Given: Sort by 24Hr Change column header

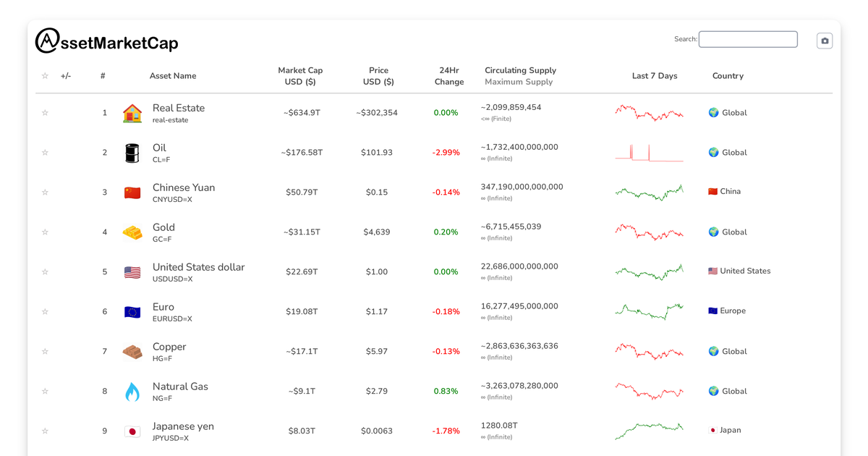Looking at the screenshot, I should pyautogui.click(x=449, y=76).
